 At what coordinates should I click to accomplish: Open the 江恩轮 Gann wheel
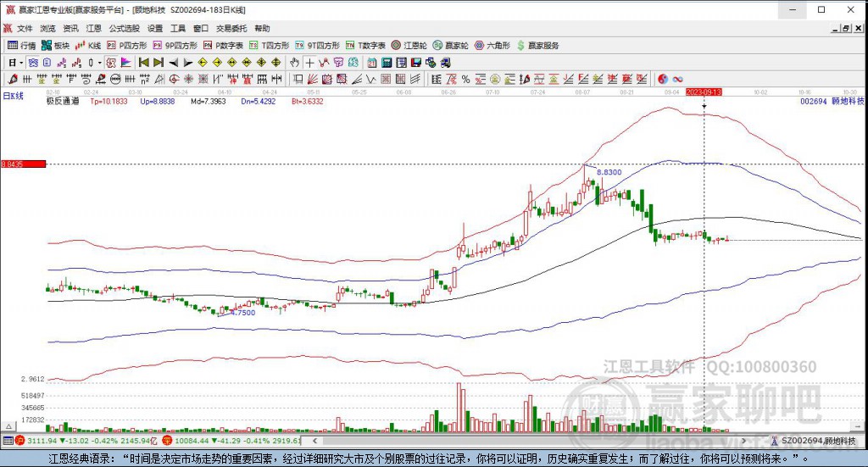coord(409,46)
